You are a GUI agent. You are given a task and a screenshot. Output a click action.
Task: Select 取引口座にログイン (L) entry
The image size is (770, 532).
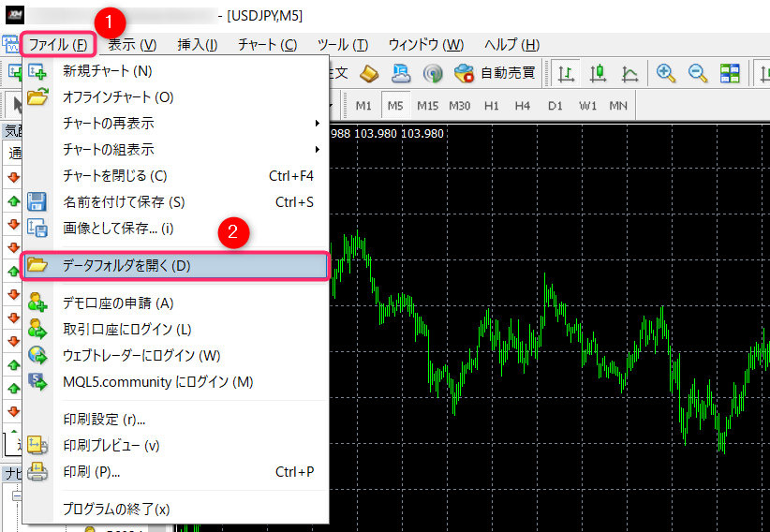176,329
